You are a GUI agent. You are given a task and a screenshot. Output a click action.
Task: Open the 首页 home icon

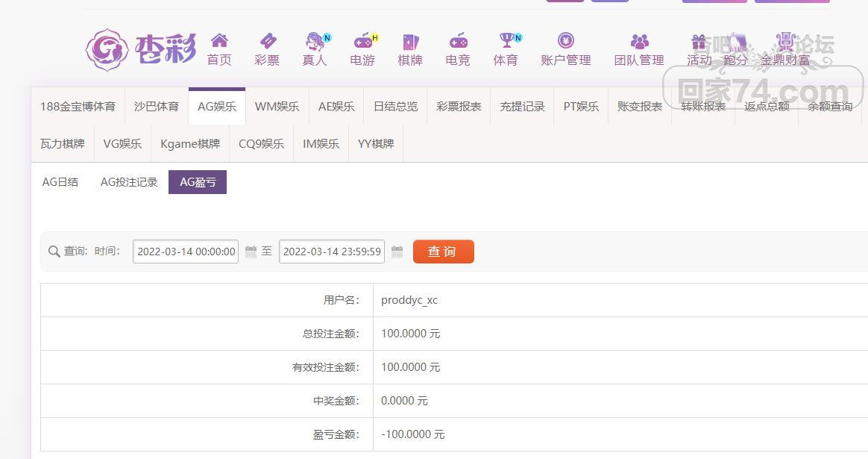(219, 40)
